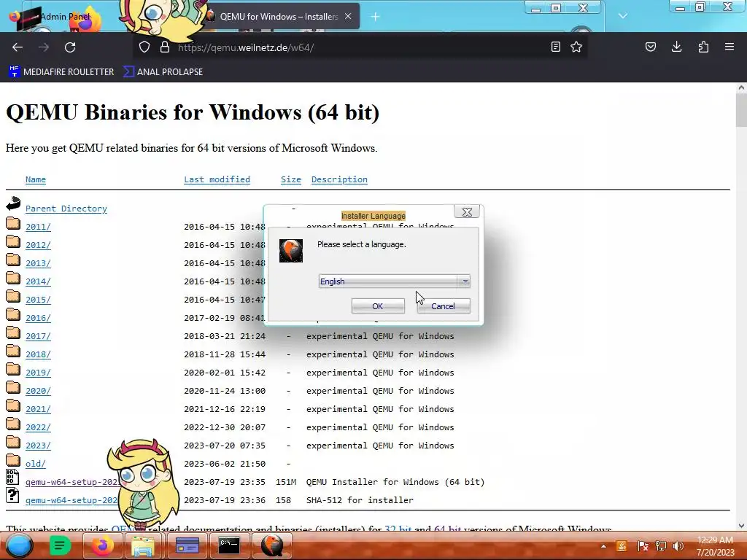Viewport: 747px width, 560px height.
Task: Open the 2018/ folder link
Action: coord(38,354)
